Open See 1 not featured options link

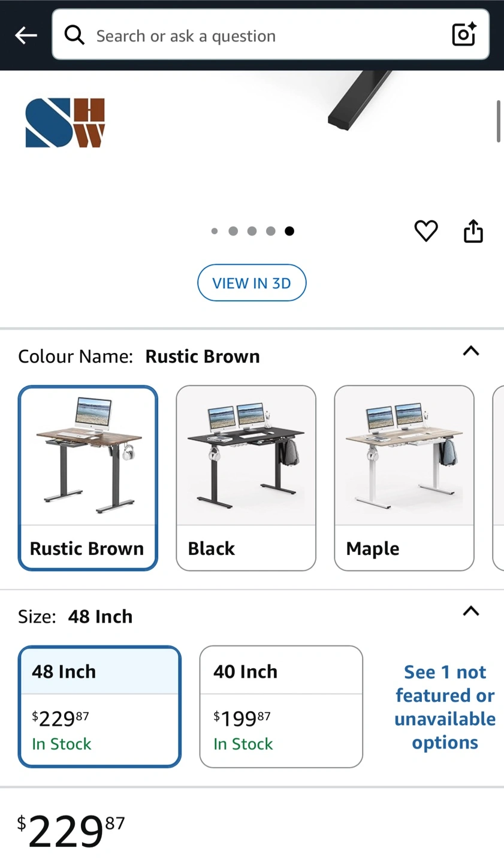[x=445, y=707]
